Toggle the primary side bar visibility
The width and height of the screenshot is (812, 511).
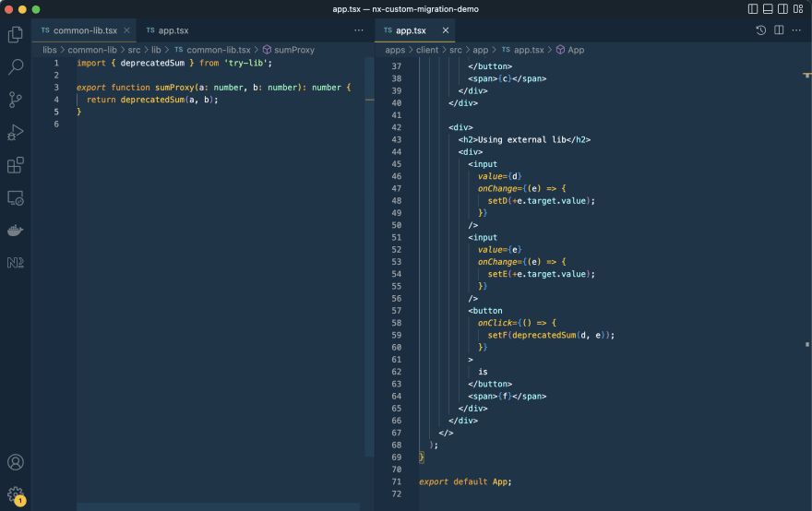coord(753,9)
